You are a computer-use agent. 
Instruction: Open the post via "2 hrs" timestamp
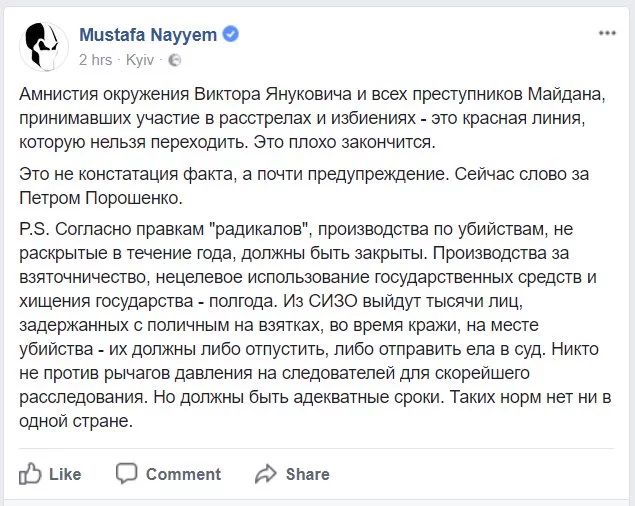click(96, 60)
